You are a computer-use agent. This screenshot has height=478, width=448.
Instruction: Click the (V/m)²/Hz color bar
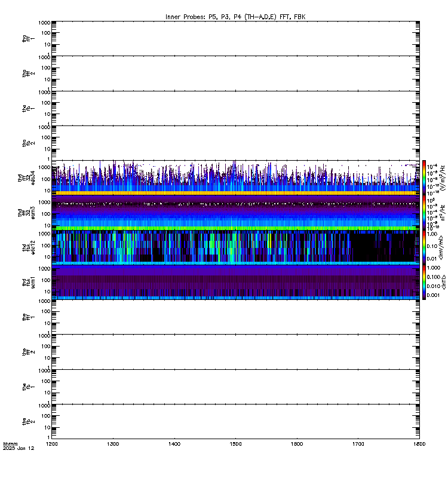pyautogui.click(x=424, y=177)
